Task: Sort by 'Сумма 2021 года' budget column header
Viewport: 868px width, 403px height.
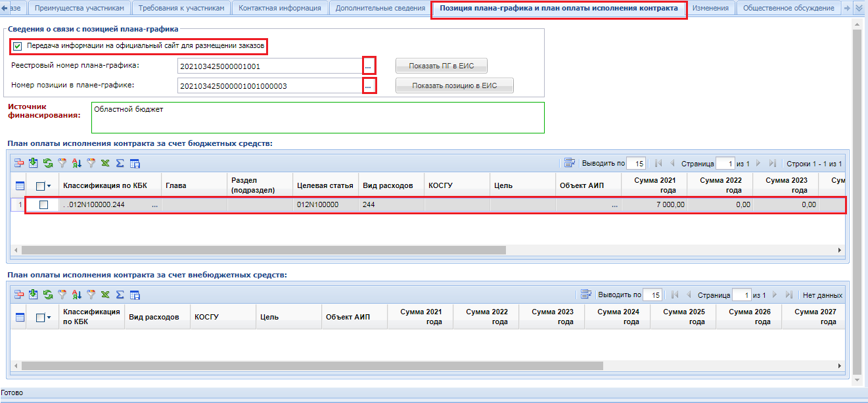Action: tap(654, 186)
